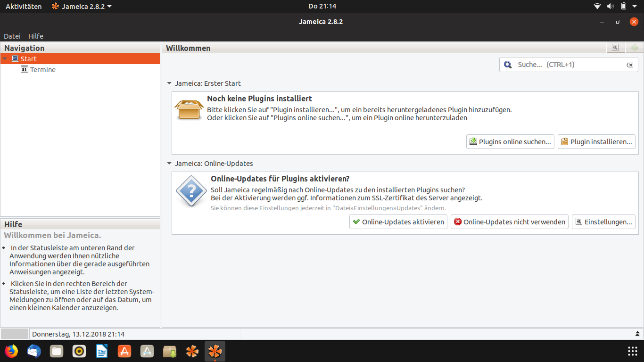Click the settings icon in Willkommen header
Image resolution: width=644 pixels, height=362 pixels.
[615, 48]
